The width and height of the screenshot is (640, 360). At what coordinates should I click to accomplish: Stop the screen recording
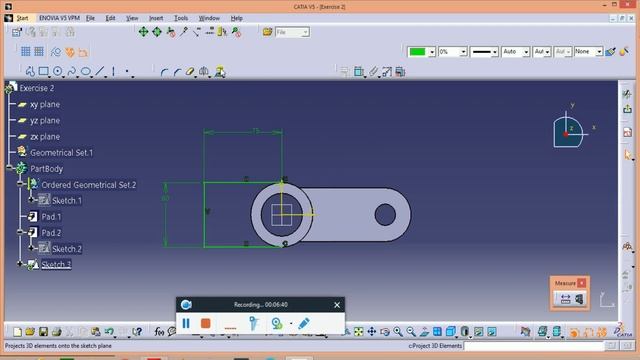coord(206,323)
